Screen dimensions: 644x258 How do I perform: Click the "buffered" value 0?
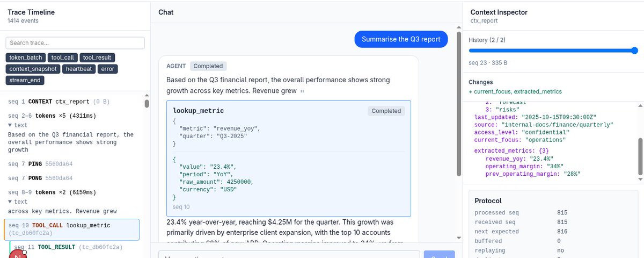point(559,241)
